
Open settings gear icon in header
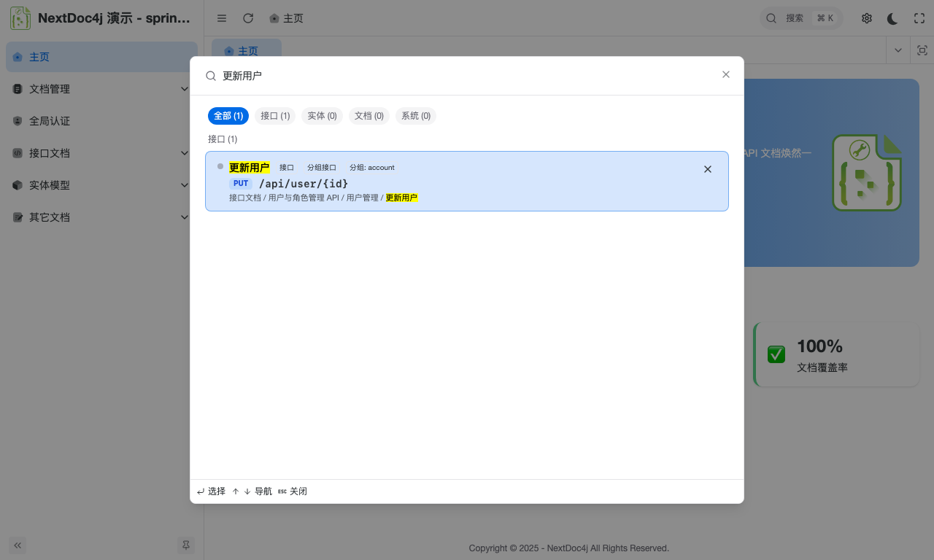click(x=867, y=18)
